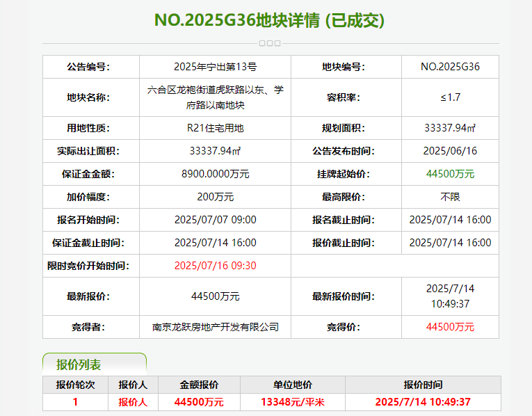Select the 报名截止时间 value 2025/07/14 16:00
532x416 pixels.
(450, 220)
